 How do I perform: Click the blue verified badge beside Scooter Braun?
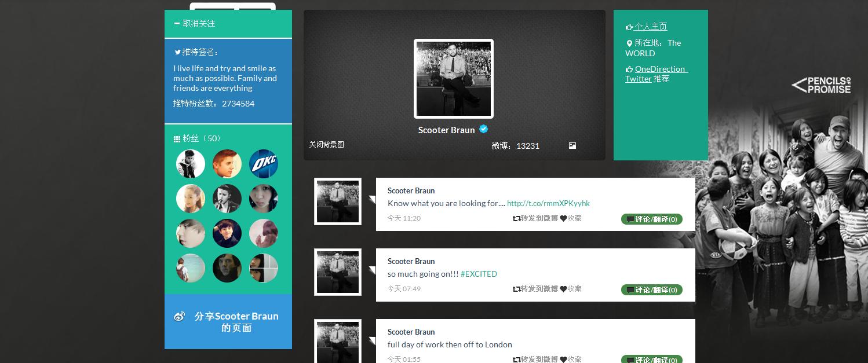[483, 129]
